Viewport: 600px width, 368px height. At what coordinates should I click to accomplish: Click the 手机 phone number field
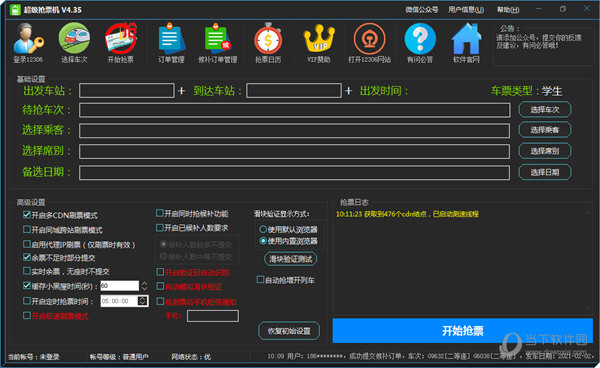213,316
